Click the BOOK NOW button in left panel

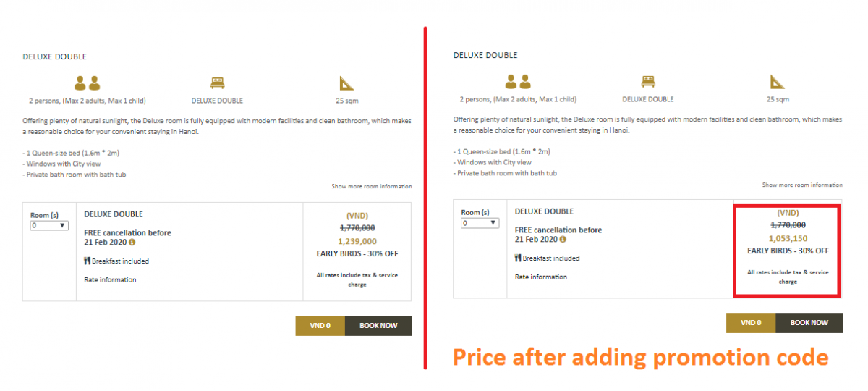[378, 326]
